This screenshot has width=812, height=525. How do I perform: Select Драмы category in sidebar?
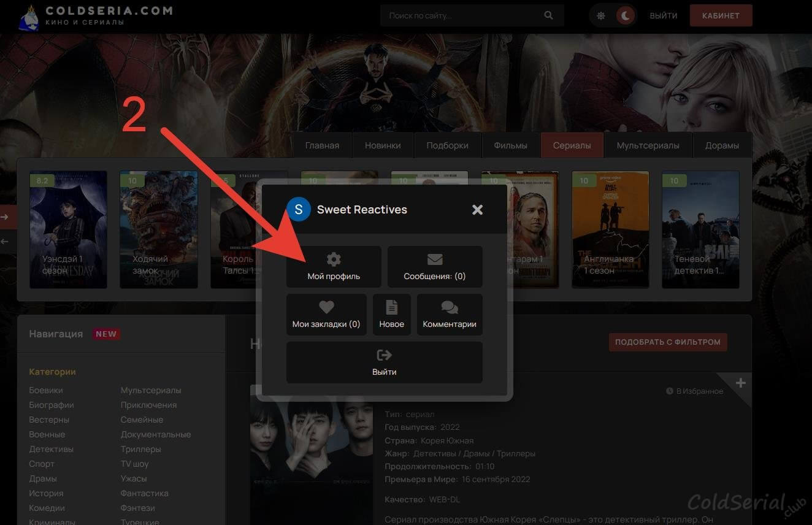[x=43, y=478]
